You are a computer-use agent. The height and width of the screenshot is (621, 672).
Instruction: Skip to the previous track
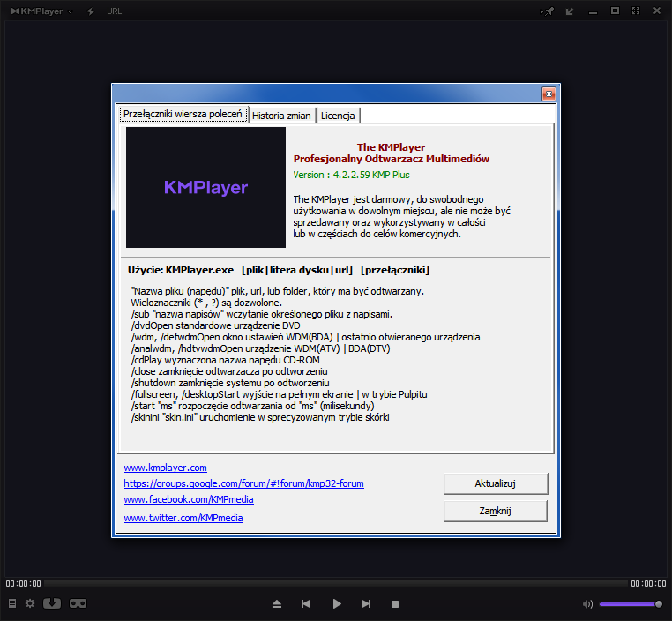click(306, 604)
